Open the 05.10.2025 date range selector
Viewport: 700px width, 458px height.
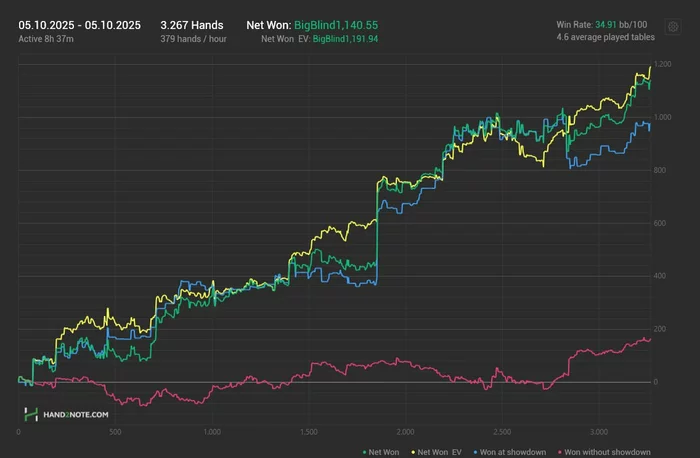[79, 24]
